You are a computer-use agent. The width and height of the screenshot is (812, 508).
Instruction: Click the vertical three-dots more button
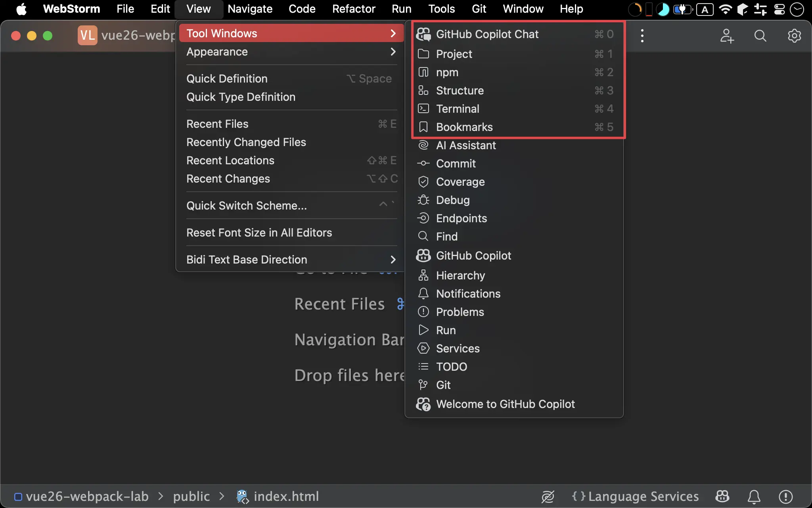[642, 36]
